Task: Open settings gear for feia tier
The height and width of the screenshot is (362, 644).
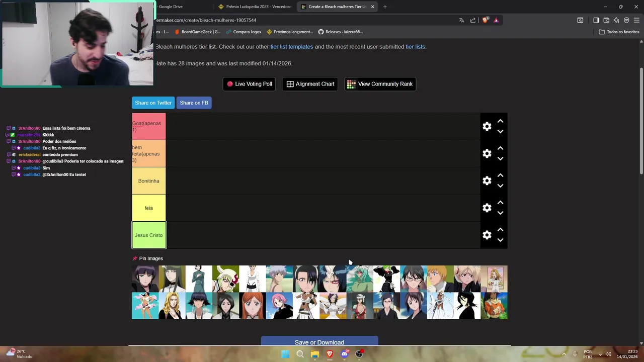Action: point(487,208)
